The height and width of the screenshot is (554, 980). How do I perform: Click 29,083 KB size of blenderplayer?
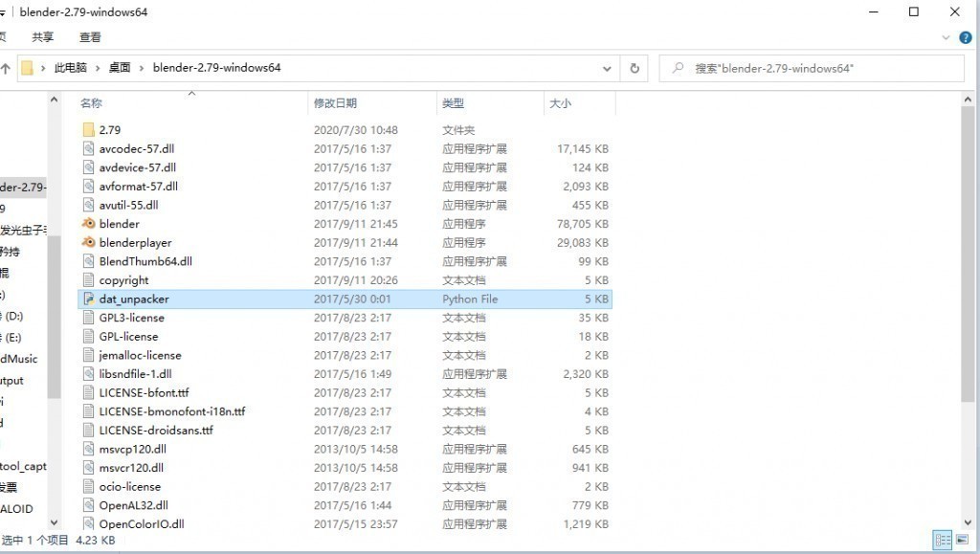tap(583, 242)
